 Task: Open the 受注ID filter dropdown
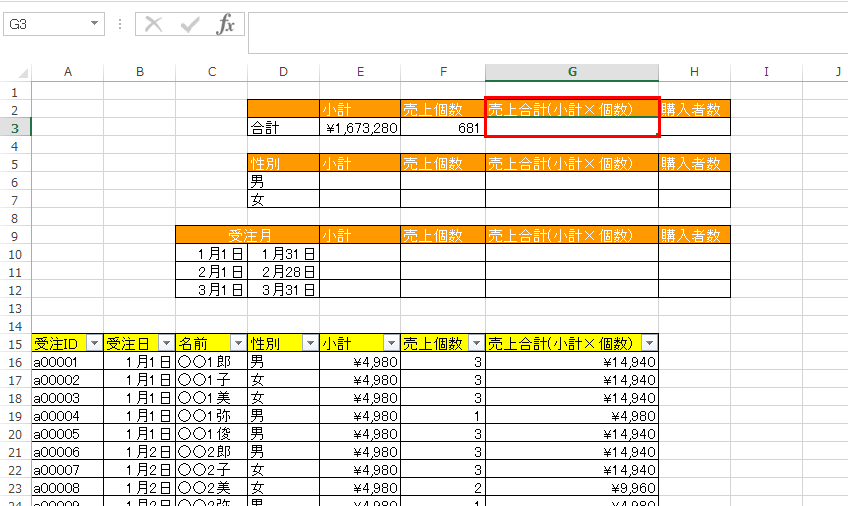[x=94, y=343]
